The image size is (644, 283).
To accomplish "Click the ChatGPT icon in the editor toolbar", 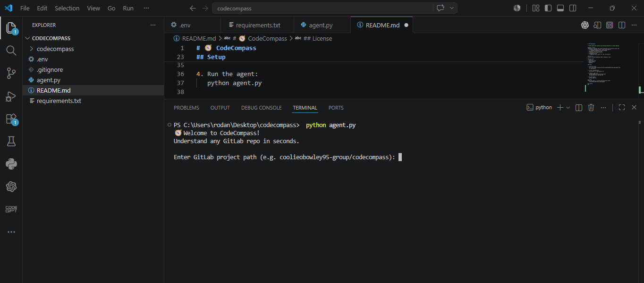I will pos(585,25).
